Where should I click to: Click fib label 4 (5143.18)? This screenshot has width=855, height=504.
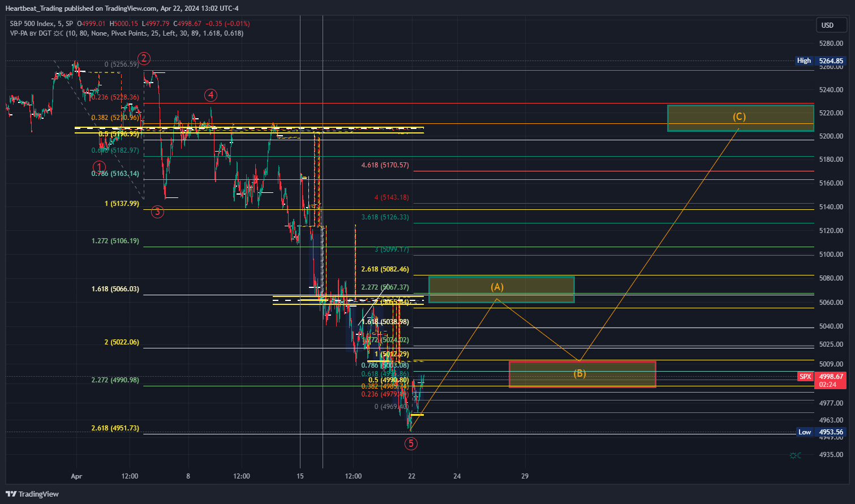point(392,197)
